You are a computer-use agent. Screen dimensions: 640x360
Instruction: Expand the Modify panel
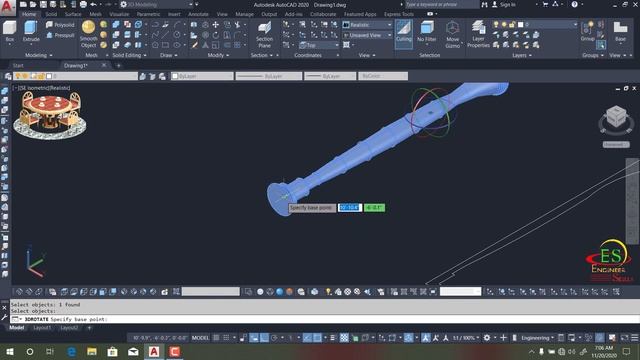click(219, 55)
